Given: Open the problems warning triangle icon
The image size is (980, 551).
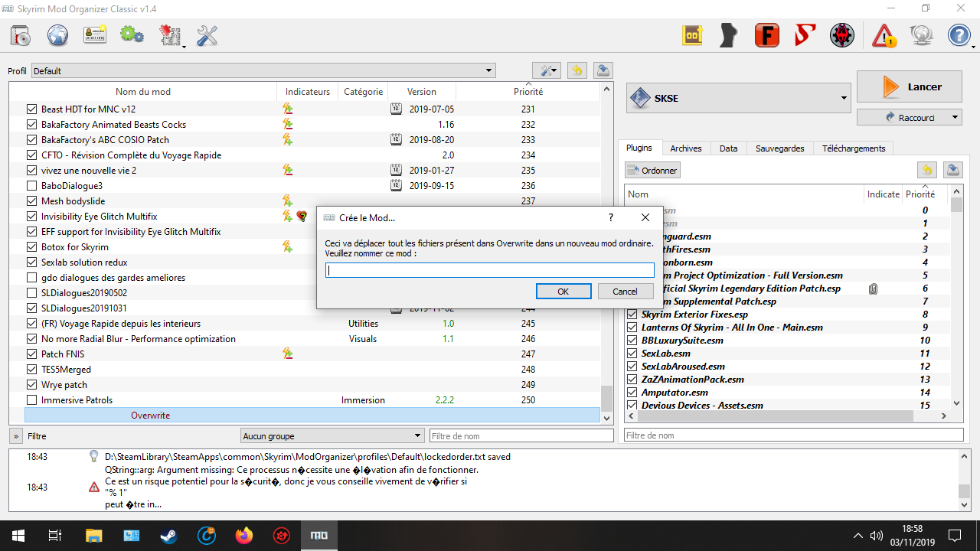Looking at the screenshot, I should (x=884, y=35).
